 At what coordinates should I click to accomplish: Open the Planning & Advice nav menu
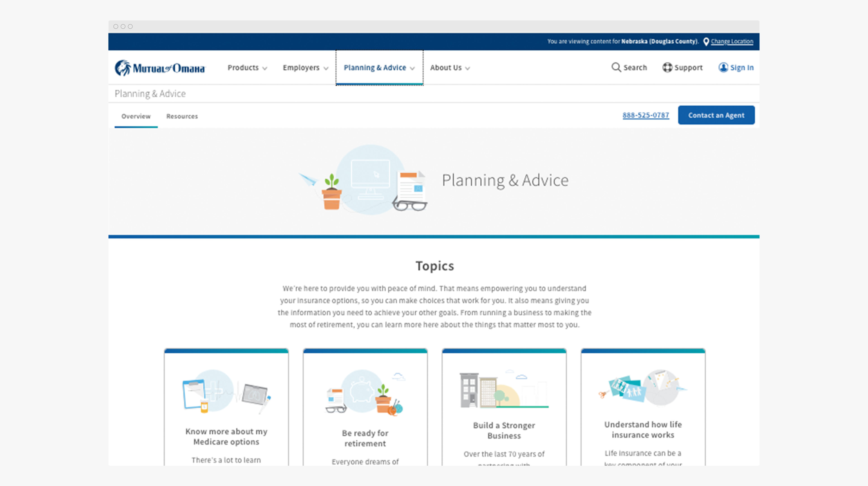[x=379, y=68]
